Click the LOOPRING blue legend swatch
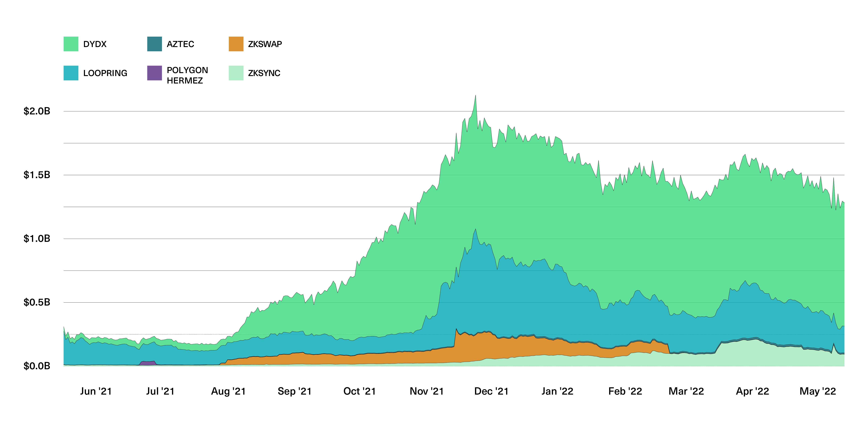The height and width of the screenshot is (434, 868). (71, 73)
